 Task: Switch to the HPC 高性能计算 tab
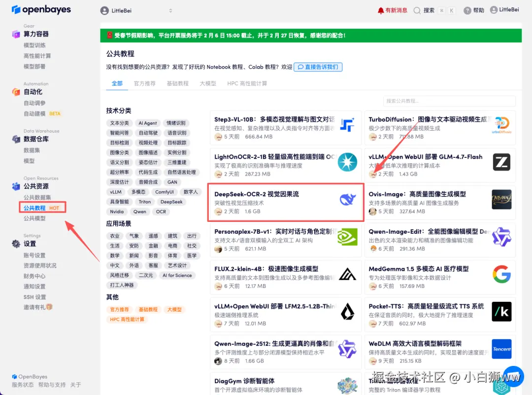click(247, 83)
